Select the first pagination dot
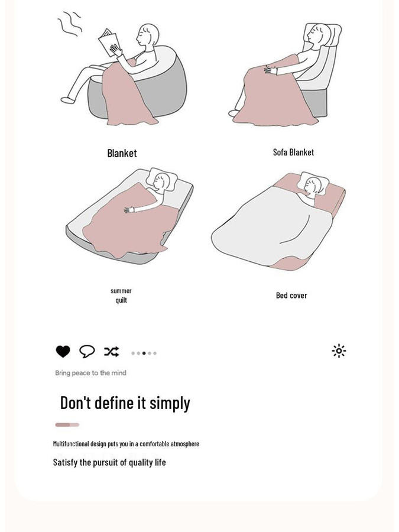The width and height of the screenshot is (399, 532). point(133,353)
